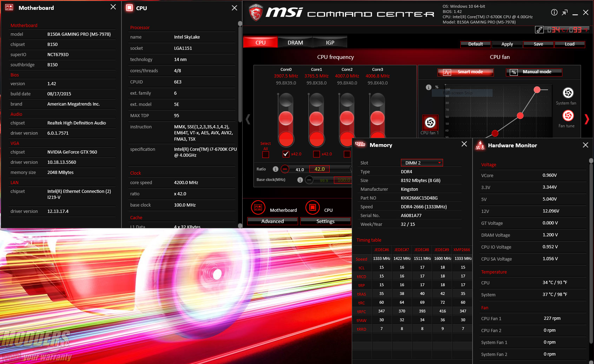Close the Hardware Monitor window
594x364 pixels.
pos(585,145)
